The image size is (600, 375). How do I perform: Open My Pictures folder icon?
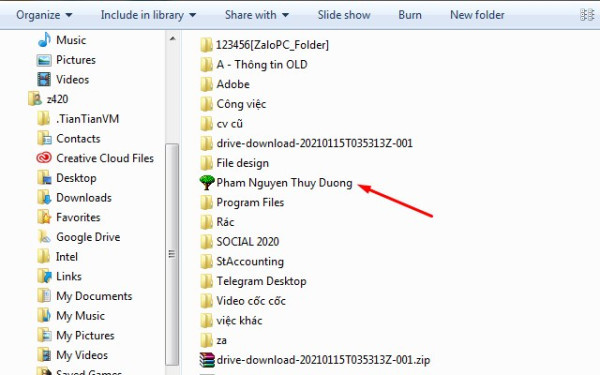(x=44, y=335)
